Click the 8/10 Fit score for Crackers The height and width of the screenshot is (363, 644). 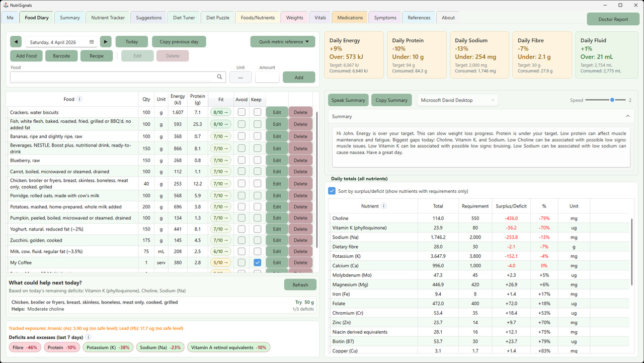pos(220,112)
